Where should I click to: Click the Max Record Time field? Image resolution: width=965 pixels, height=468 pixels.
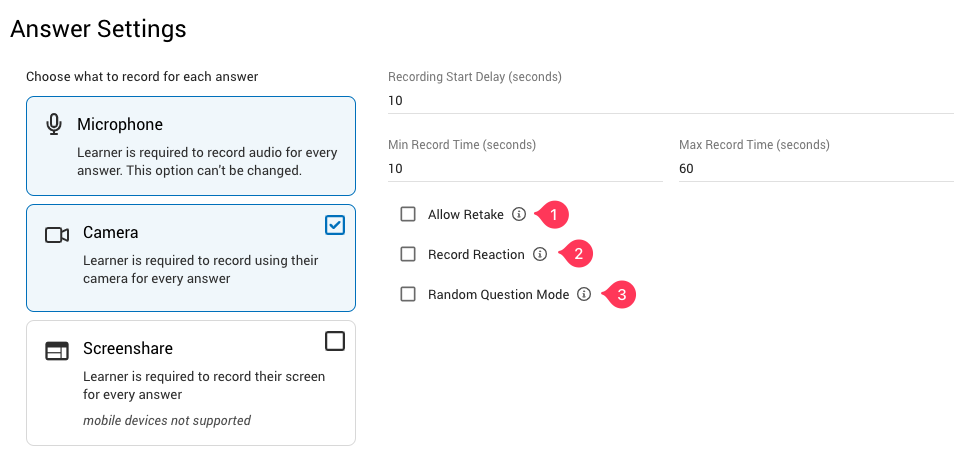pos(816,169)
